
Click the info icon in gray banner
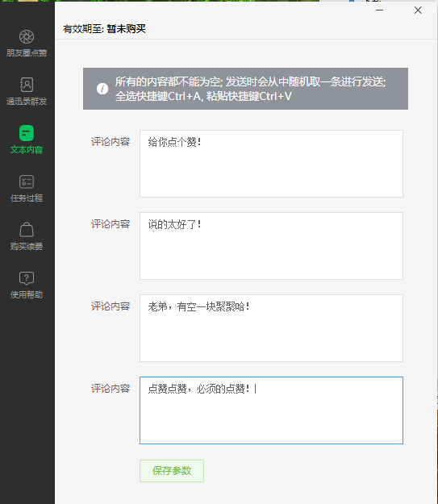[102, 89]
